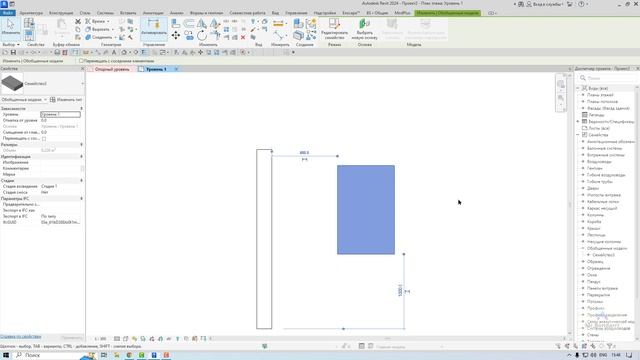Image resolution: width=640 pixels, height=360 pixels.
Task: Click the Measure dimension icon
Action: tap(278, 23)
